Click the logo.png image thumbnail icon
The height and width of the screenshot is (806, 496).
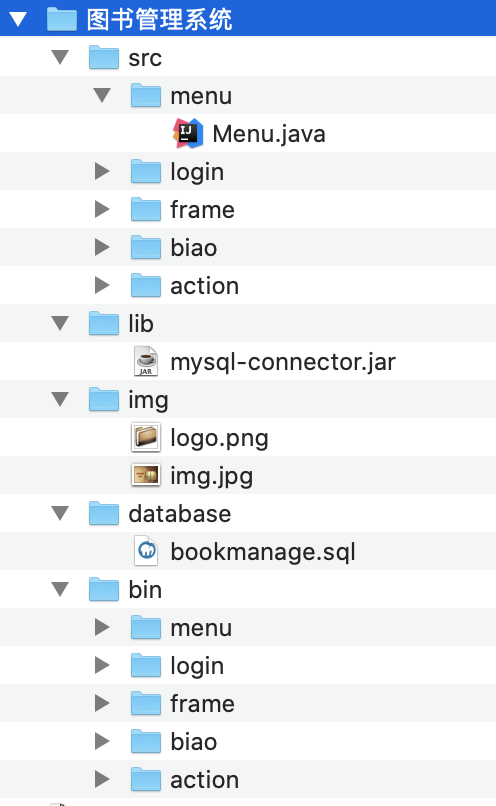[x=146, y=437]
